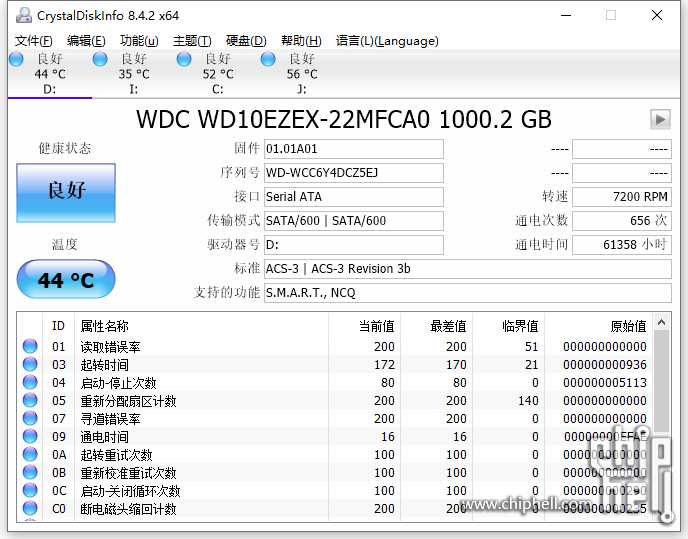
Task: Click the scroll up arrow of SMART list
Action: click(662, 323)
